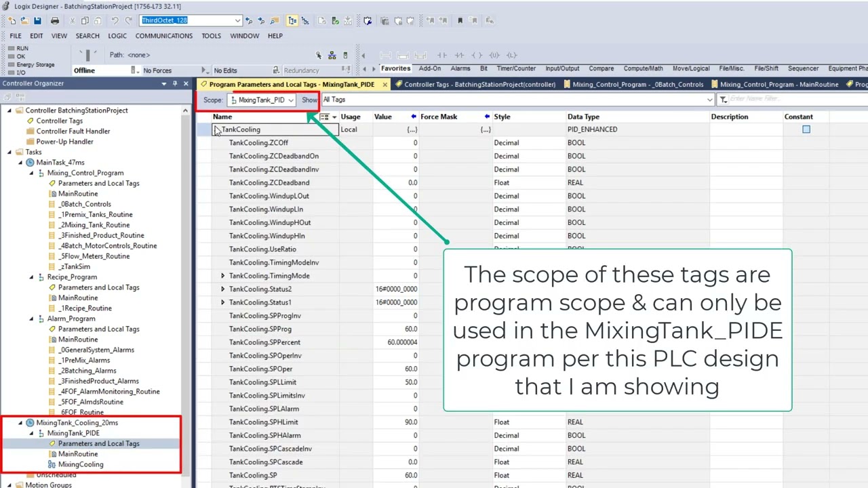The width and height of the screenshot is (868, 488).
Task: Click the network Who Active icon
Action: (x=332, y=55)
